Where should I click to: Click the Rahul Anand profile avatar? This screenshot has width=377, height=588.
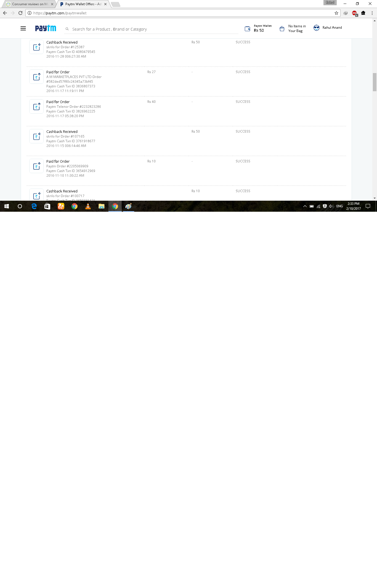point(316,28)
